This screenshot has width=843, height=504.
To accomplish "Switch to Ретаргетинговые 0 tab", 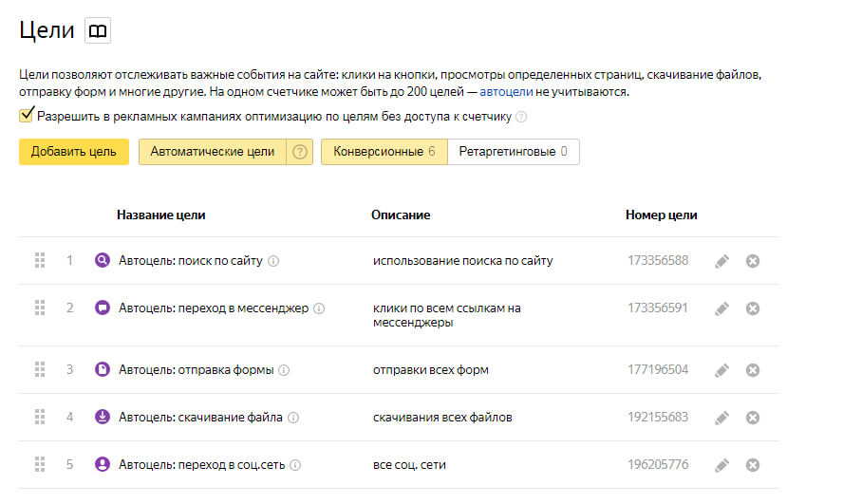I will pos(513,152).
